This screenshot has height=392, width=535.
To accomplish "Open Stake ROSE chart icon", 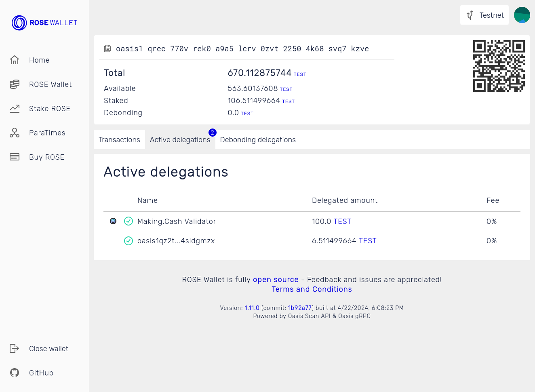I will pyautogui.click(x=15, y=109).
